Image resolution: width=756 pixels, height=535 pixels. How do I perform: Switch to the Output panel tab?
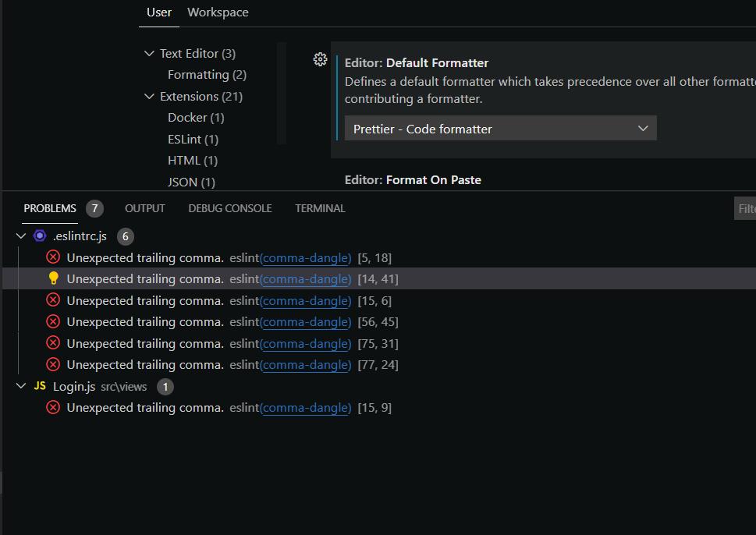click(x=144, y=208)
